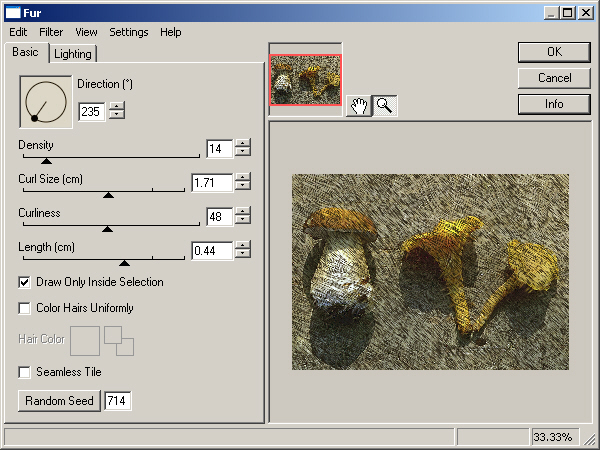This screenshot has height=450, width=600.
Task: Decrease Density with down arrow
Action: (243, 151)
